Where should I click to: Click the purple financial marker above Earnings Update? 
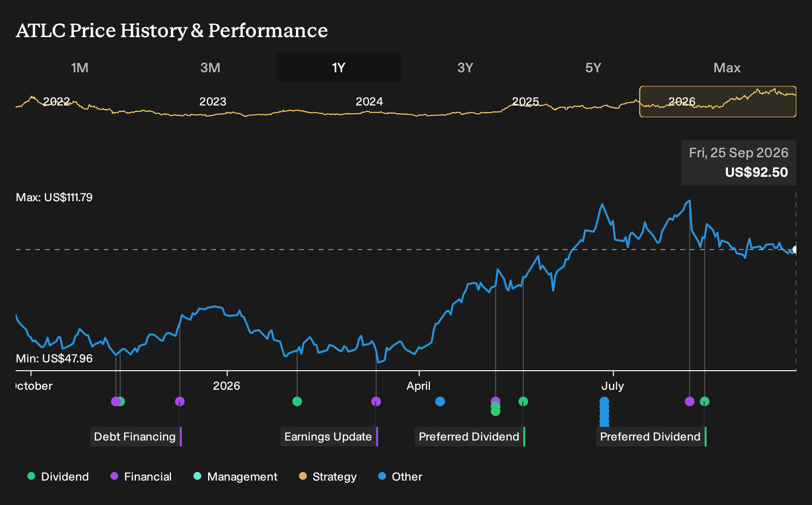click(x=376, y=401)
